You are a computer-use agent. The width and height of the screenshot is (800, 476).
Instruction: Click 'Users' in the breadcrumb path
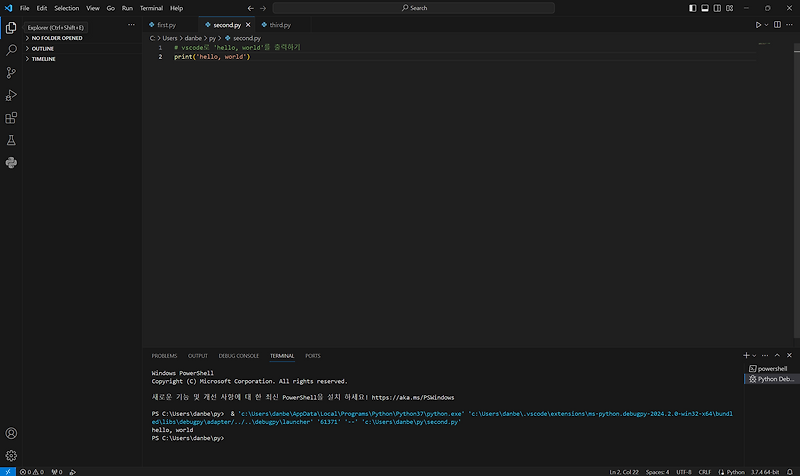pos(170,38)
